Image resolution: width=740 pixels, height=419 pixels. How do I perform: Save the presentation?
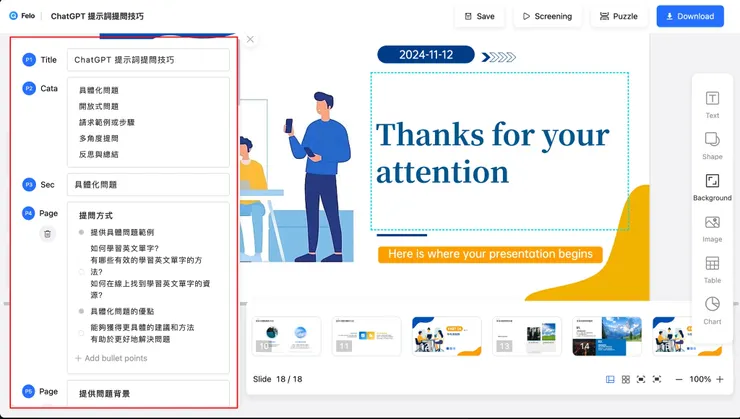click(x=479, y=16)
